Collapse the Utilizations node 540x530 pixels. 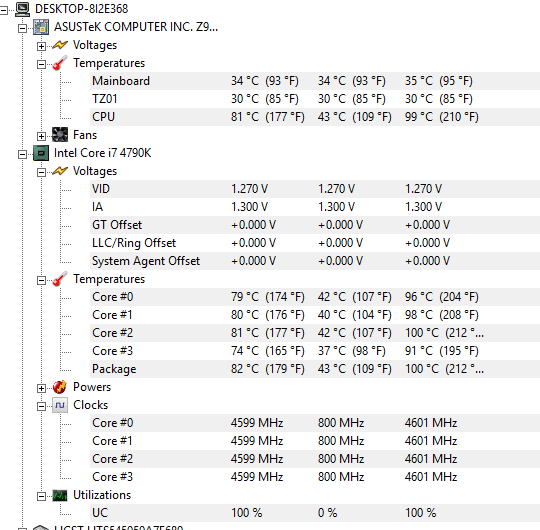coord(41,496)
